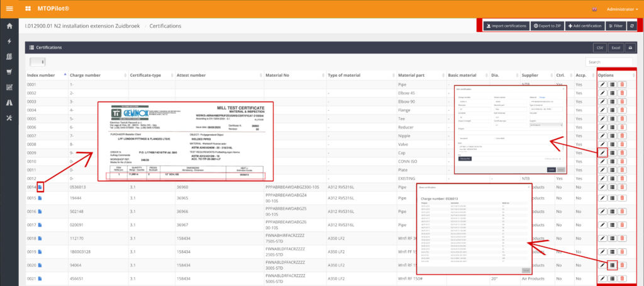The height and width of the screenshot is (286, 644).
Task: Show details list for row 0020
Action: [612, 265]
